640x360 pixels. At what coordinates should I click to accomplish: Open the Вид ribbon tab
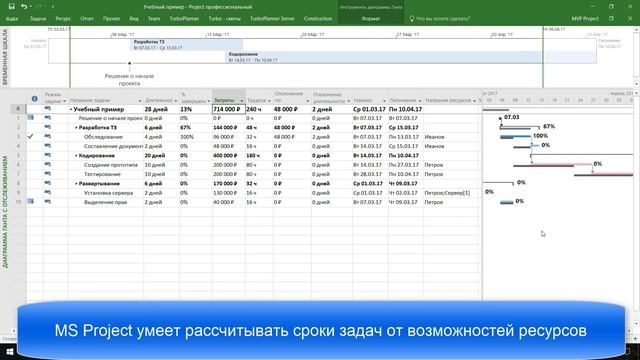click(134, 19)
